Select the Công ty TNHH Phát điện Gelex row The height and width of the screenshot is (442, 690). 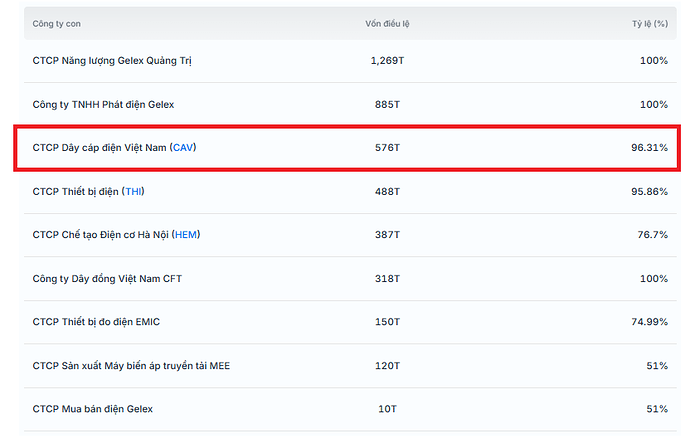(x=104, y=104)
